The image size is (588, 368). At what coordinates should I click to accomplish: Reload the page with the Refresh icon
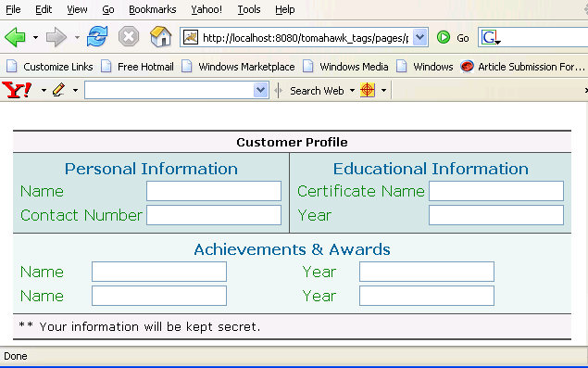click(x=97, y=36)
